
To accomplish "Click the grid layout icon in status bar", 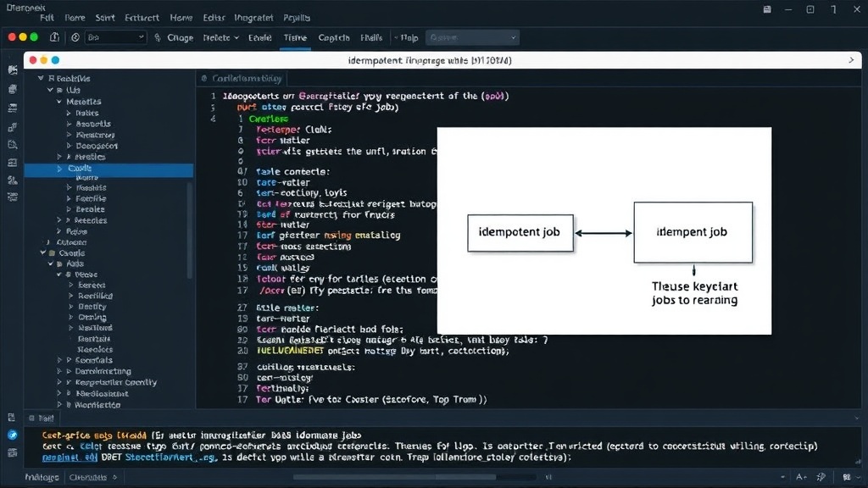I will pos(847,477).
